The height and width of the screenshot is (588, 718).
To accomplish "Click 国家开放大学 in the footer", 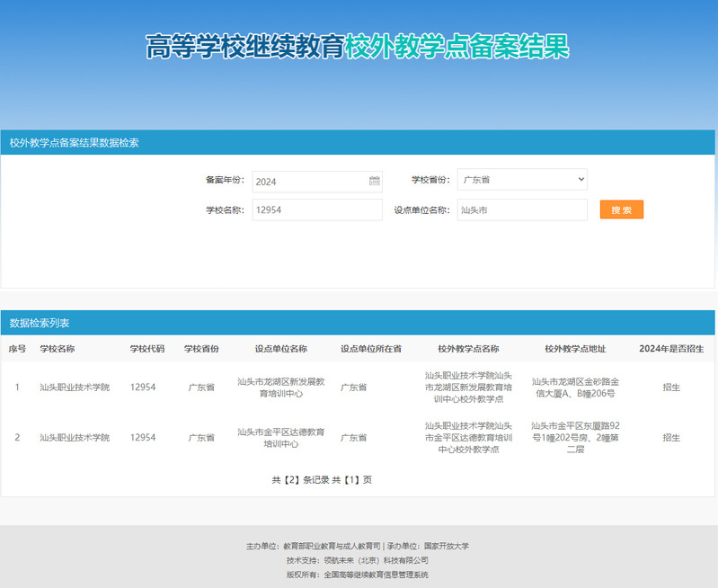I will coord(447,546).
